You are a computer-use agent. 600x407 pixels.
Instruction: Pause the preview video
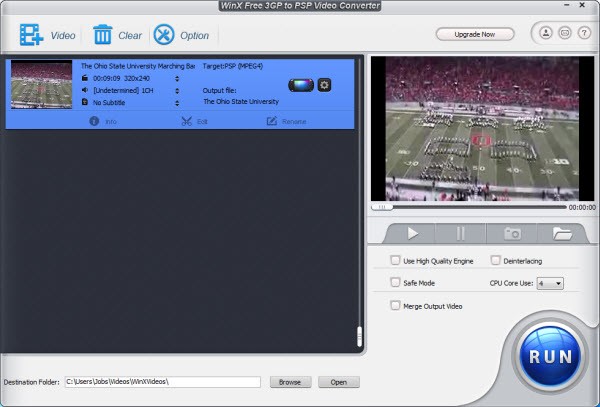461,233
